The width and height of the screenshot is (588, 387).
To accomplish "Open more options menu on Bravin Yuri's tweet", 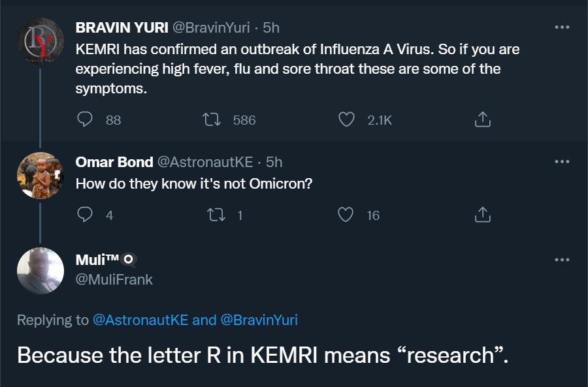I will [562, 27].
